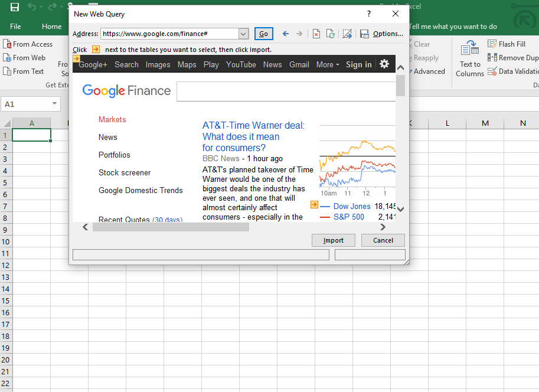Click the Flash Fill icon
The width and height of the screenshot is (539, 392).
(x=492, y=44)
